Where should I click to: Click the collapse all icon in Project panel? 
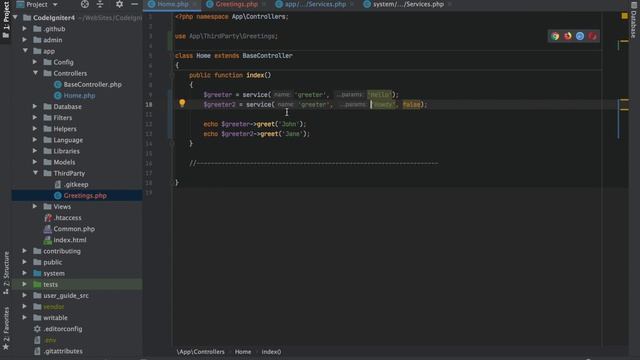coord(100,4)
